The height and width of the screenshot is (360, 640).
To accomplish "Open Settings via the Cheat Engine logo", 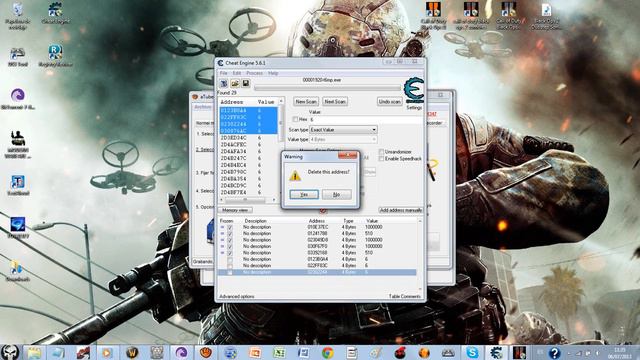I will [413, 91].
